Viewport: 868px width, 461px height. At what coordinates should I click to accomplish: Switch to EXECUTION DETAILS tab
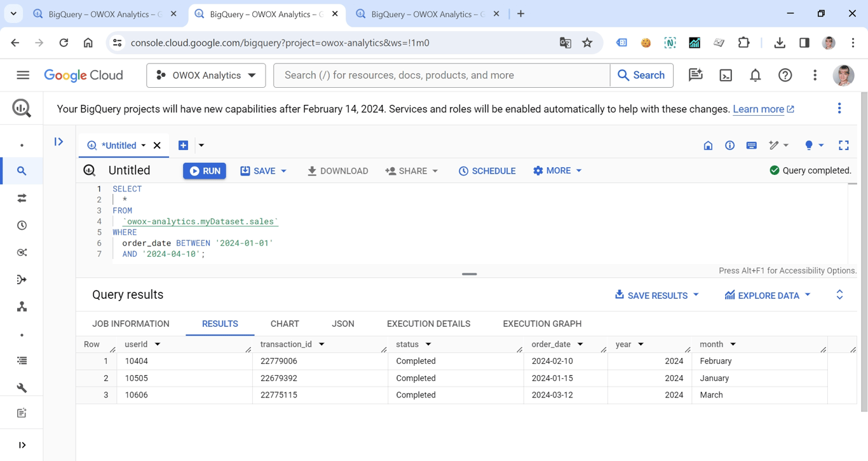429,324
